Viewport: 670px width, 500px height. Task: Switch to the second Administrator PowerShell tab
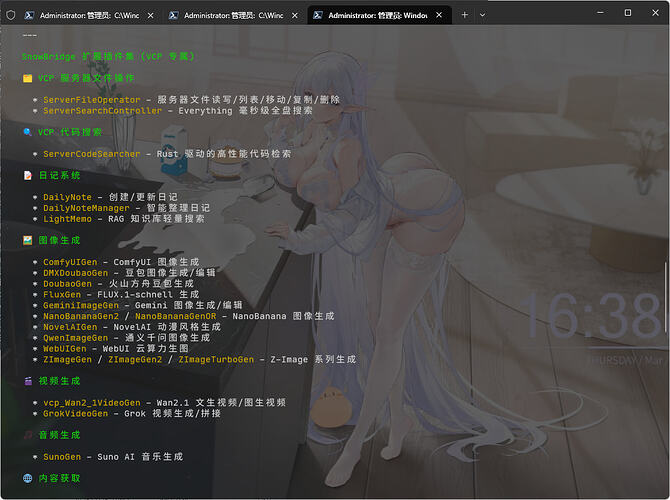234,15
